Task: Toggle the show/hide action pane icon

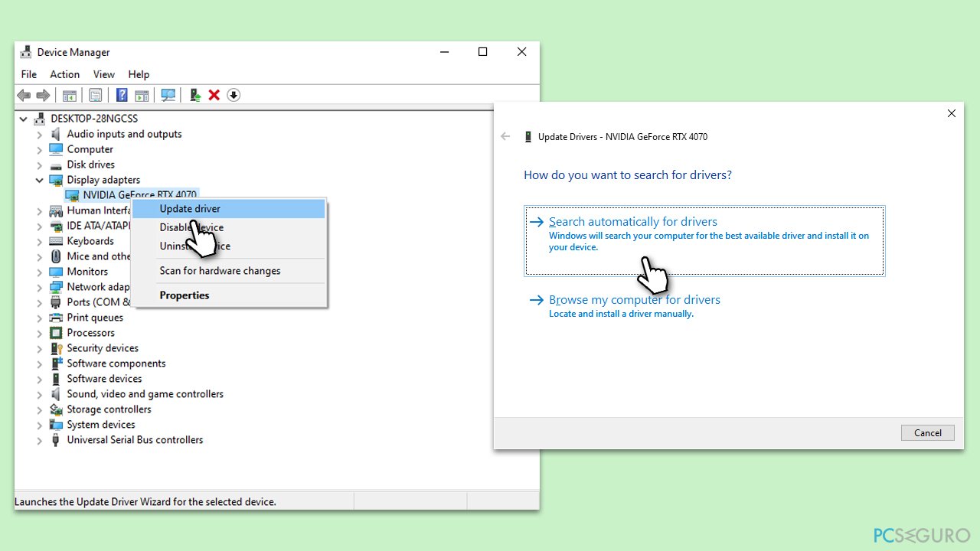Action: click(x=142, y=95)
